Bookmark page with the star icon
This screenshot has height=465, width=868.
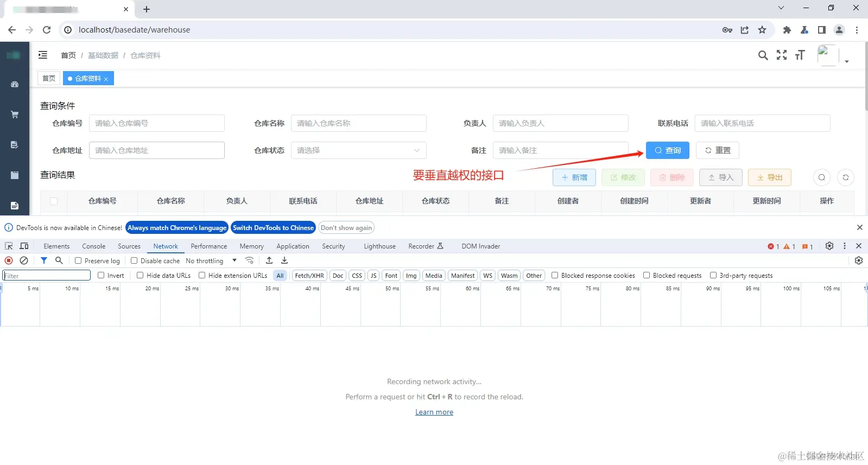(762, 30)
